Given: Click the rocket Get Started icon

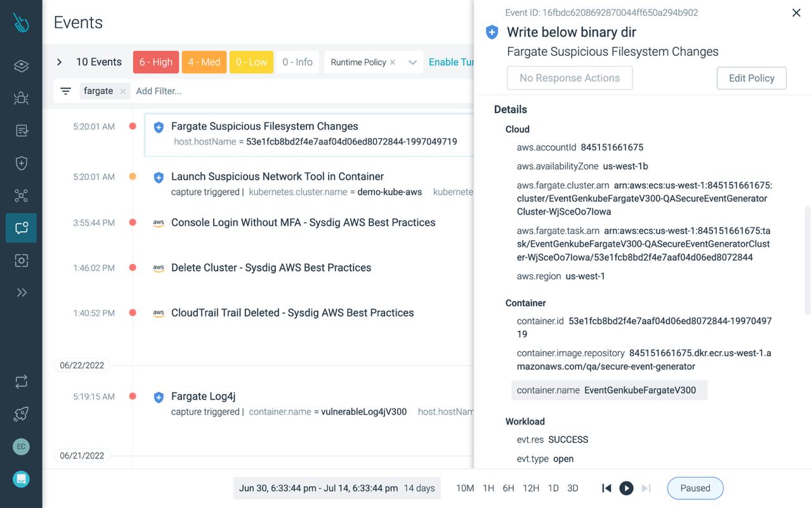Looking at the screenshot, I should (x=21, y=413).
